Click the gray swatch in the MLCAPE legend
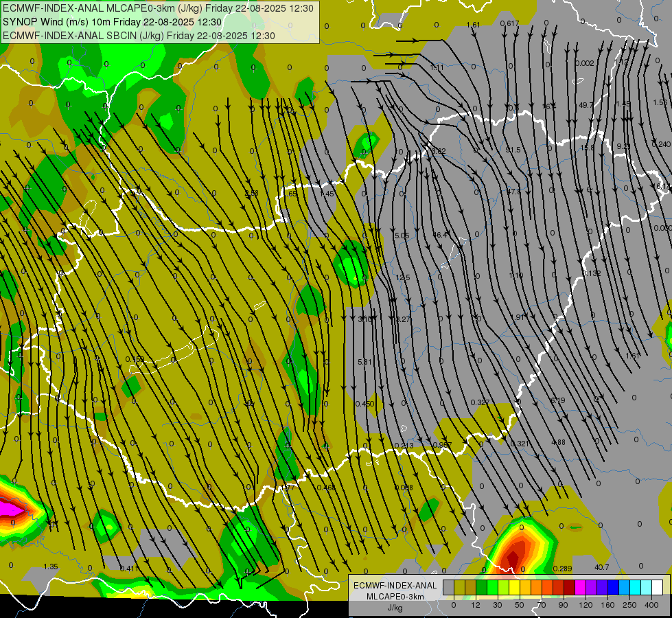Viewport: 672px width, 618px height. point(448,587)
